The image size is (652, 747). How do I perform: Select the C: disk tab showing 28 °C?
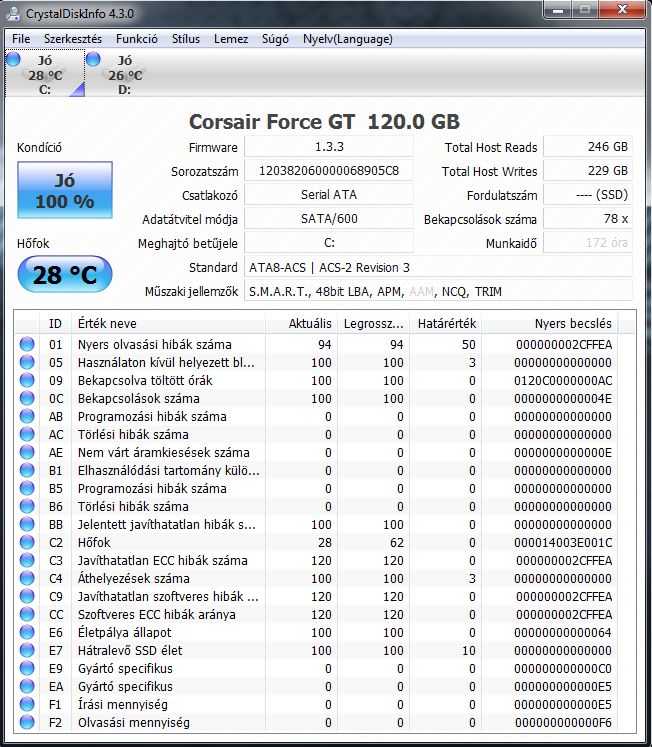pyautogui.click(x=45, y=74)
